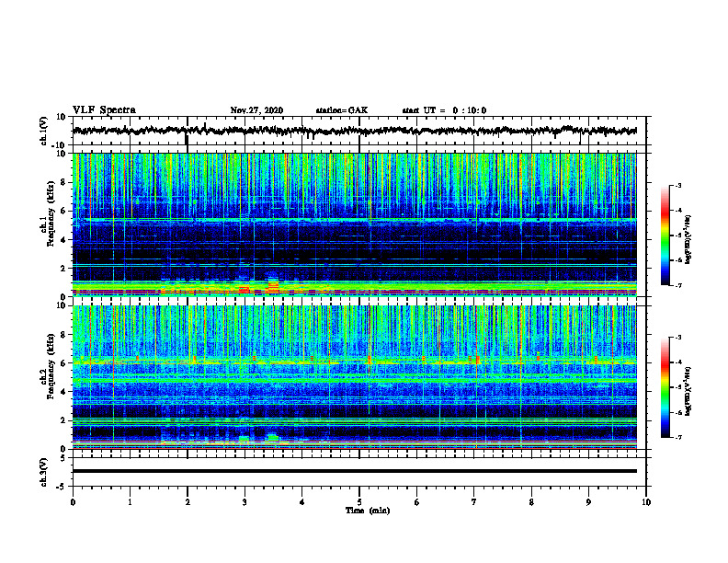Click the upper color scale bar for ch.1
Viewport: 728px width, 563px height.
click(x=665, y=236)
